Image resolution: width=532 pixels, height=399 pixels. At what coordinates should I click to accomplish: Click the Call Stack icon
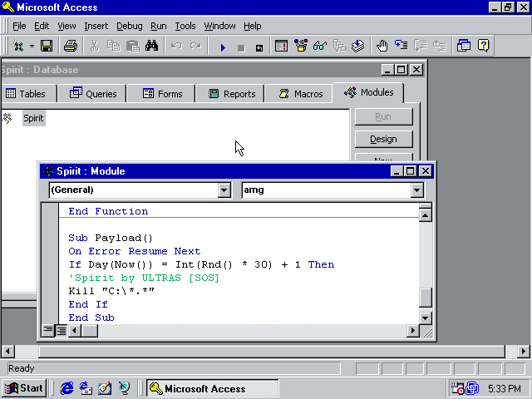click(x=339, y=46)
